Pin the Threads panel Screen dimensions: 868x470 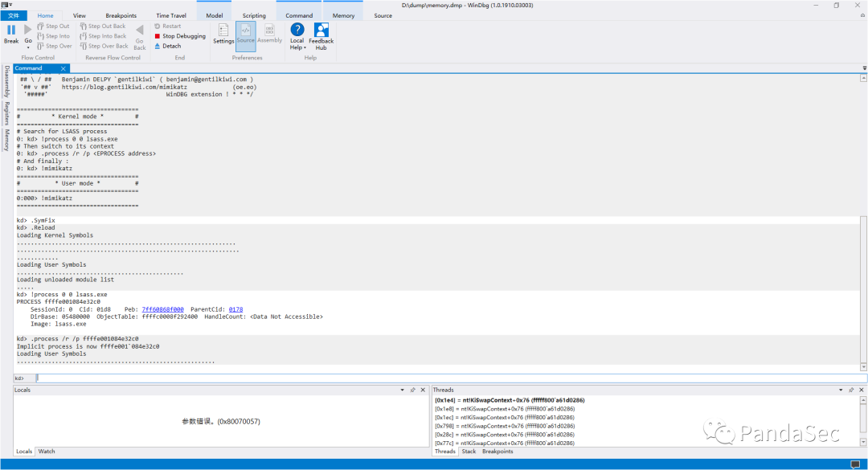[x=851, y=390]
